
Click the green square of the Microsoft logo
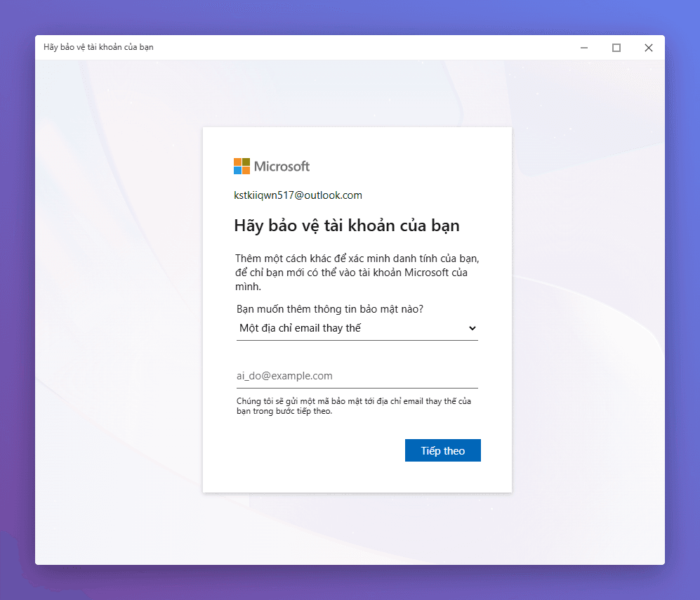pos(245,162)
